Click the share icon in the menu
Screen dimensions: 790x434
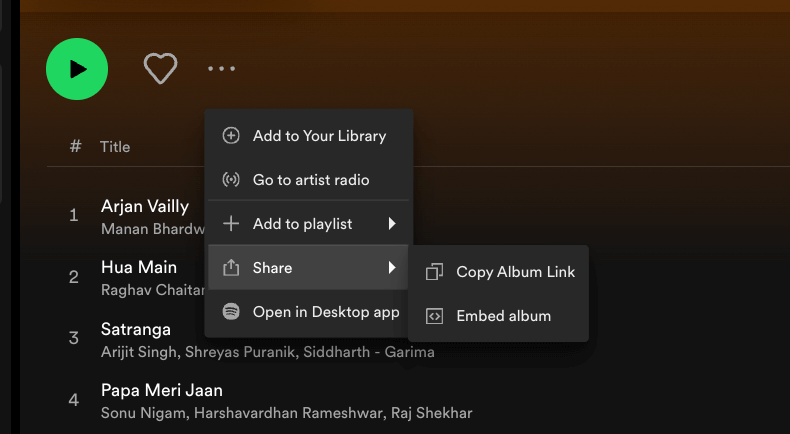click(231, 268)
